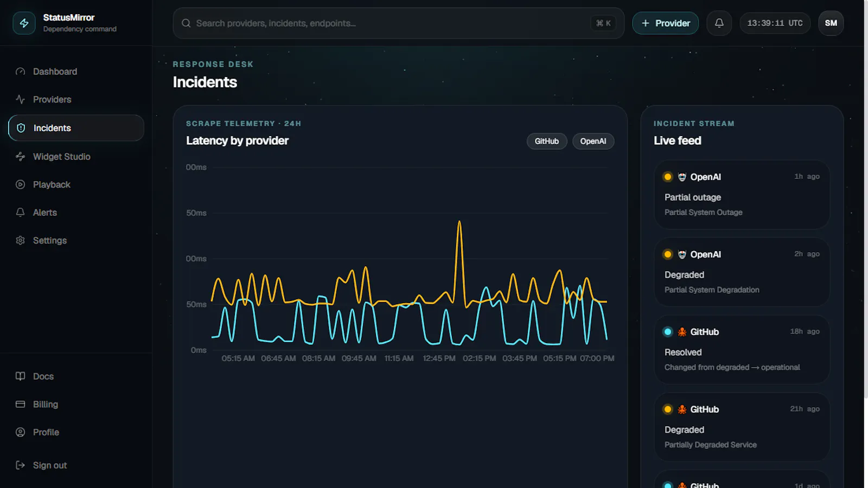Open the SM user avatar menu
Viewport: 868px width, 488px height.
[831, 23]
